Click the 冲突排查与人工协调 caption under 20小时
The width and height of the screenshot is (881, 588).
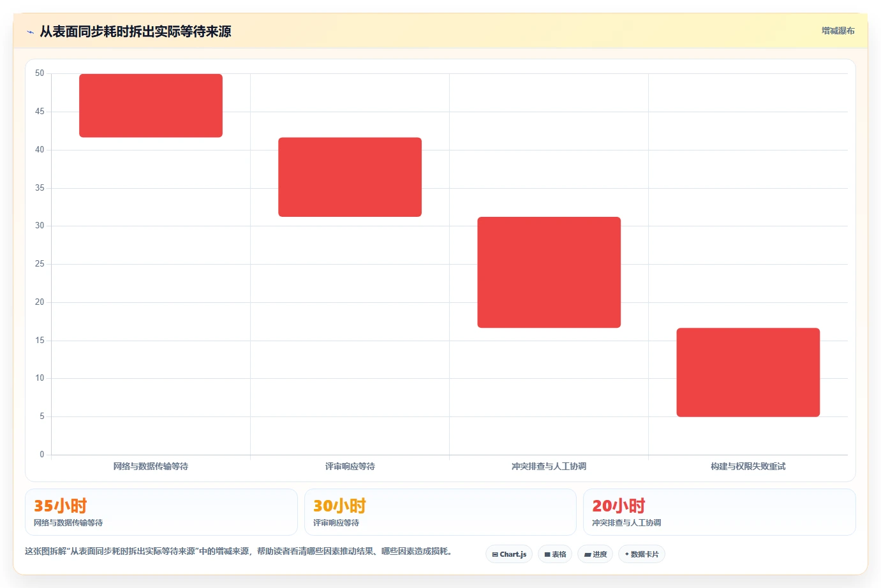[626, 523]
